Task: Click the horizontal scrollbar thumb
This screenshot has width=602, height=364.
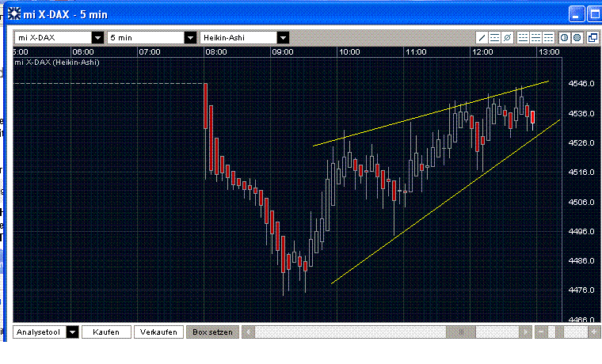Action: tap(461, 332)
